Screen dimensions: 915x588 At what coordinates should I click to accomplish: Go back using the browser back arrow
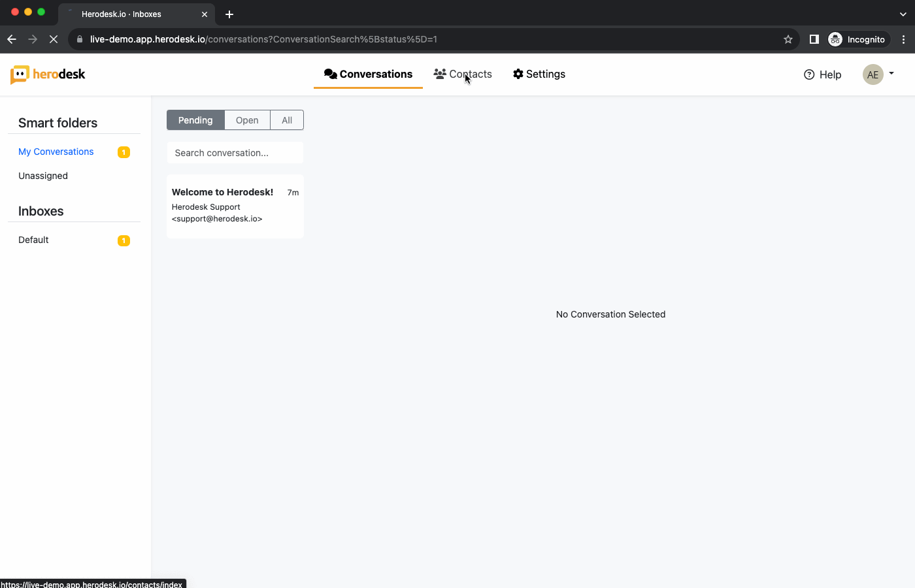pyautogui.click(x=12, y=39)
